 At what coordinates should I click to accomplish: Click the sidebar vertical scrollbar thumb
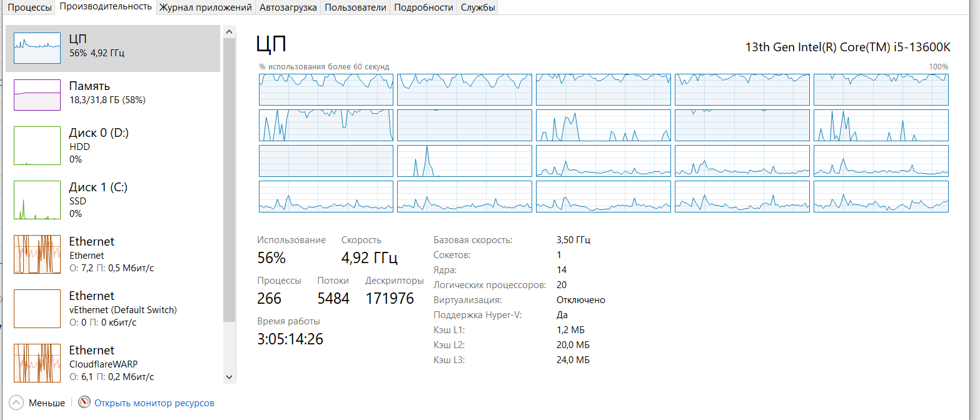(229, 180)
